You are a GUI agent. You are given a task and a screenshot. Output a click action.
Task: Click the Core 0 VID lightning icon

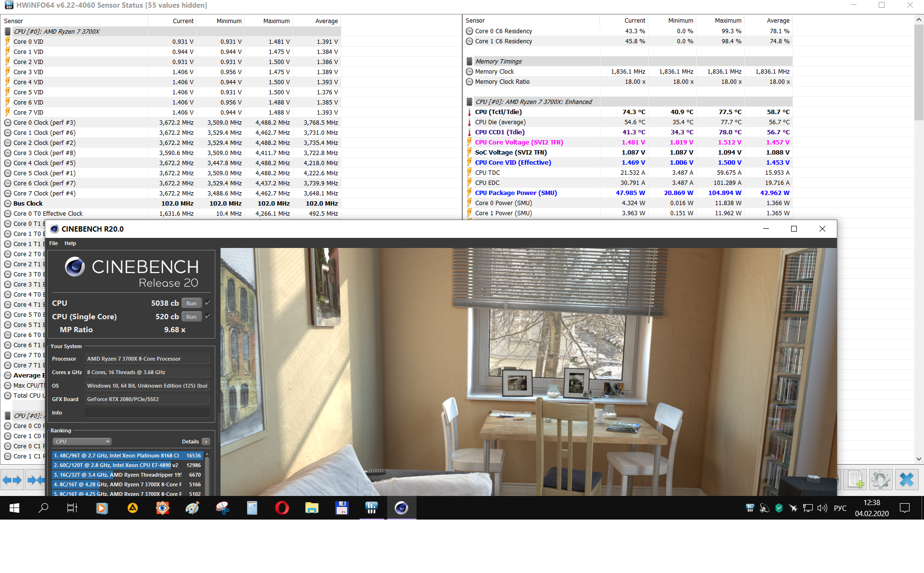(x=8, y=41)
